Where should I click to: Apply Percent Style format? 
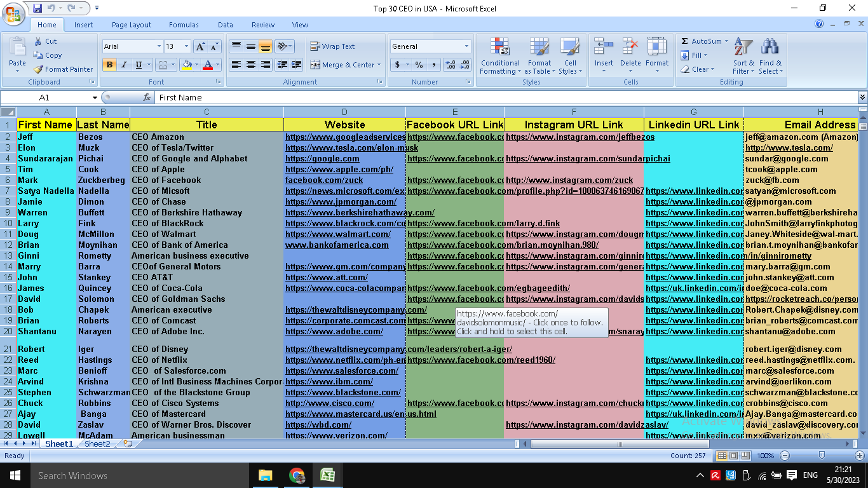pyautogui.click(x=419, y=65)
